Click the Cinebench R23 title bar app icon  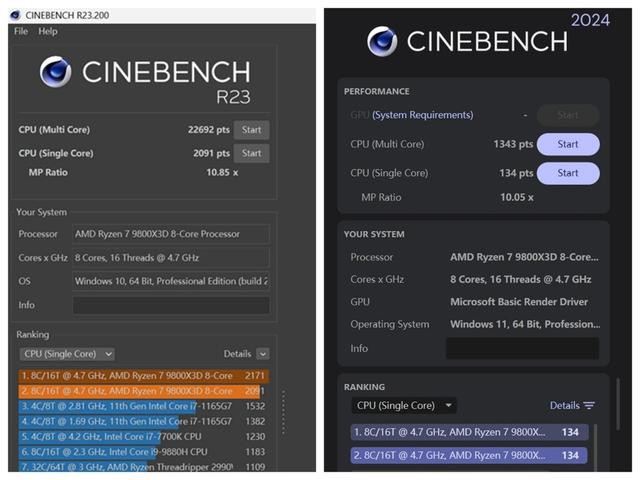coord(15,15)
